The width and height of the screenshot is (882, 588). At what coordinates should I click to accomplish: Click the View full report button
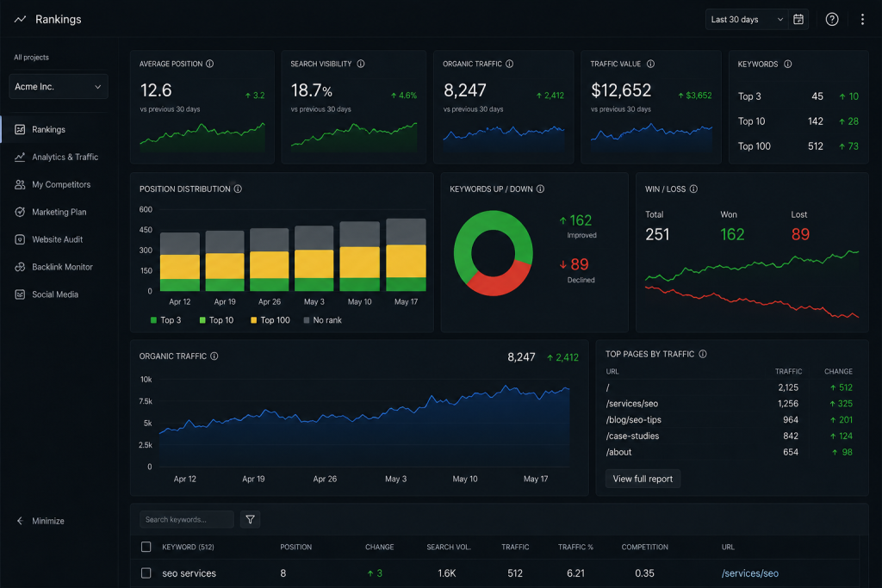point(643,479)
